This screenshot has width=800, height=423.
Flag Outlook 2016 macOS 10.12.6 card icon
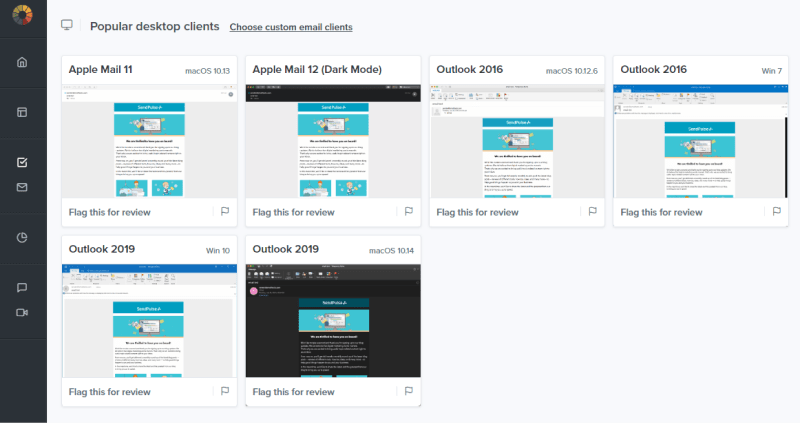(592, 211)
